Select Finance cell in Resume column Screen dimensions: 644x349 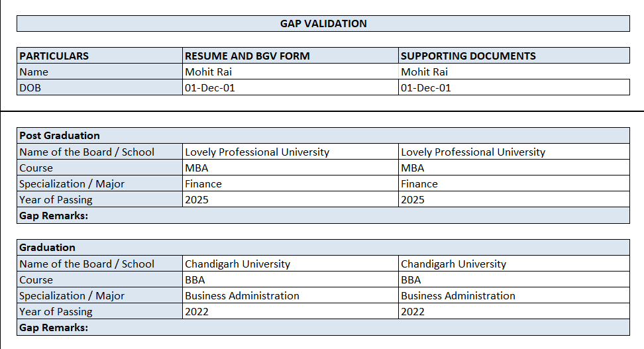click(x=290, y=184)
